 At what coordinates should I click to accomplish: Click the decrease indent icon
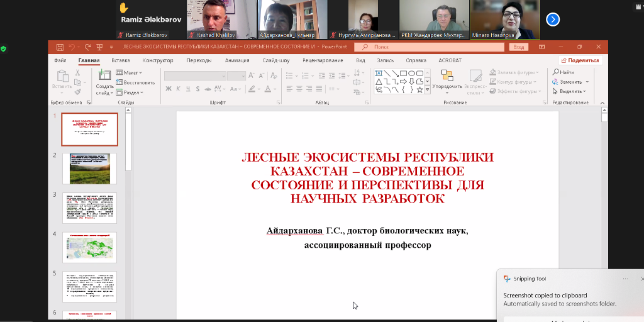(x=321, y=76)
